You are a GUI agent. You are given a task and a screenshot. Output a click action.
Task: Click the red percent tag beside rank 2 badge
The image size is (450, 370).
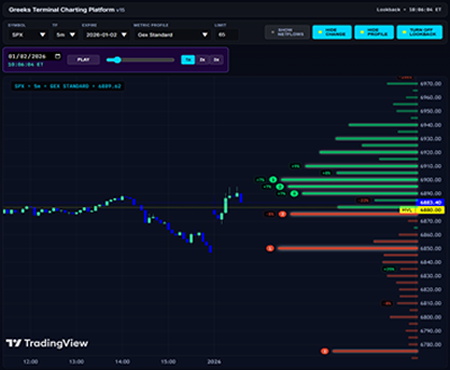click(x=270, y=214)
